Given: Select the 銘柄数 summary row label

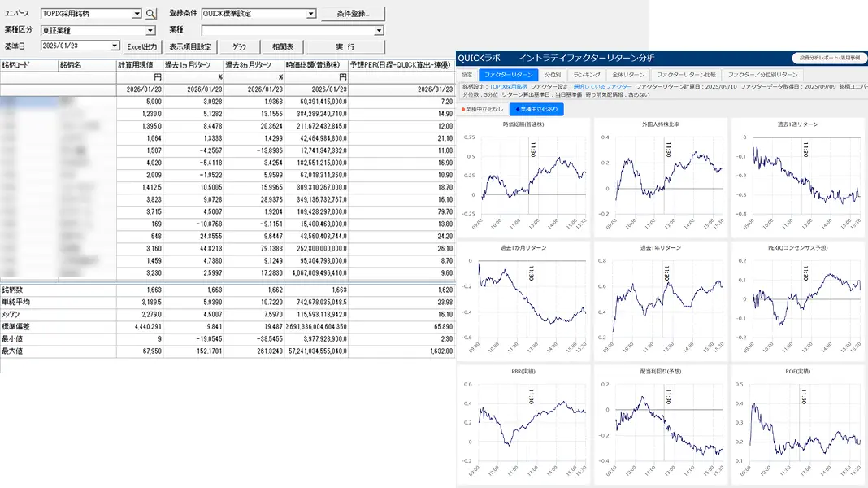Looking at the screenshot, I should click(12, 290).
